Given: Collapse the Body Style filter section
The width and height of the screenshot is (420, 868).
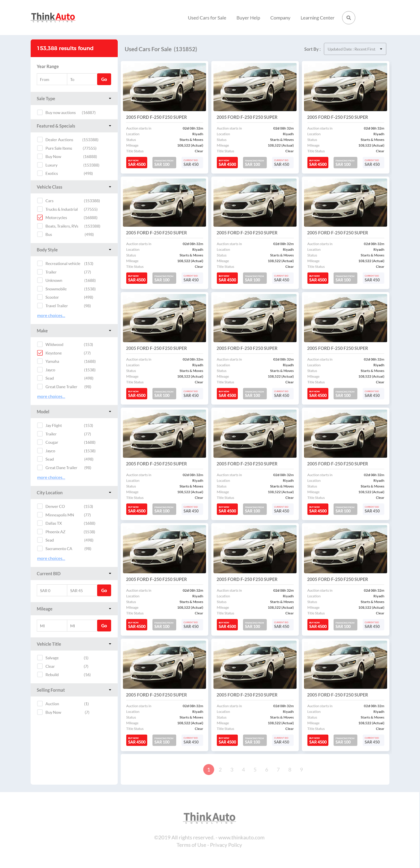Looking at the screenshot, I should (110, 250).
